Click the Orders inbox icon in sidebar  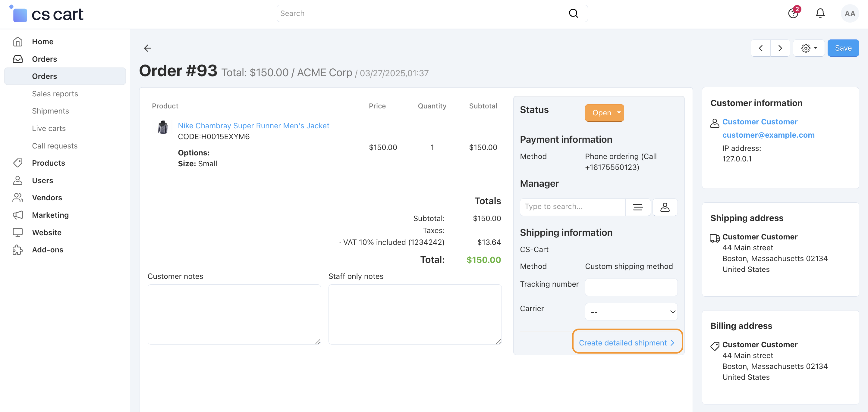17,59
